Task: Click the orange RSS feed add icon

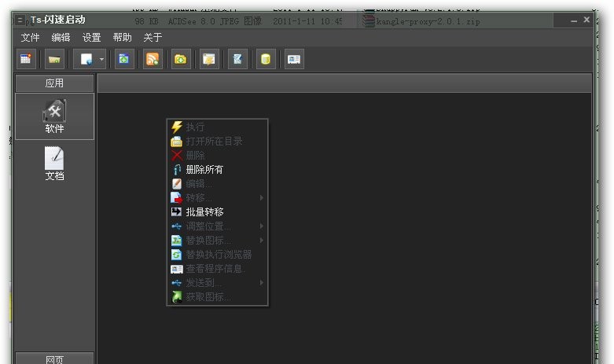Action: tap(153, 60)
